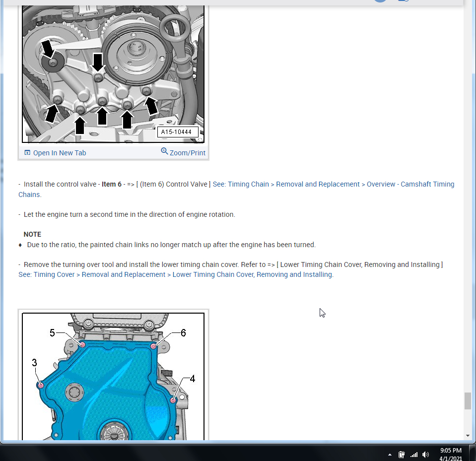Click the vertical scrollbar thumb
The image size is (476, 461).
468,401
